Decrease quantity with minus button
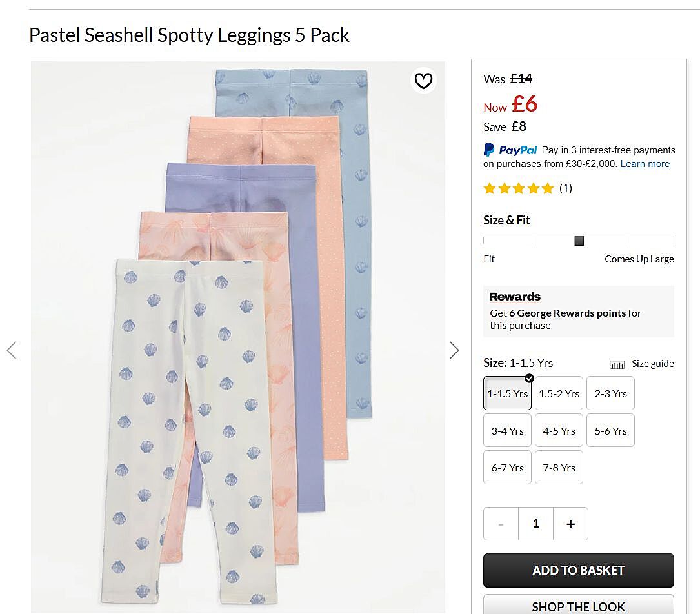The height and width of the screenshot is (614, 700). coord(501,524)
